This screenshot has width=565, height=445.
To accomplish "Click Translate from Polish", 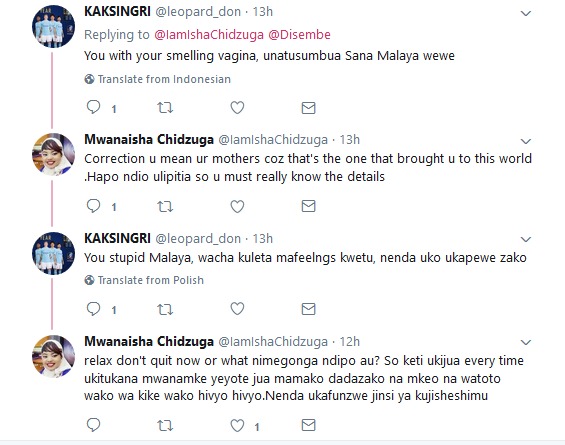I will tap(144, 280).
